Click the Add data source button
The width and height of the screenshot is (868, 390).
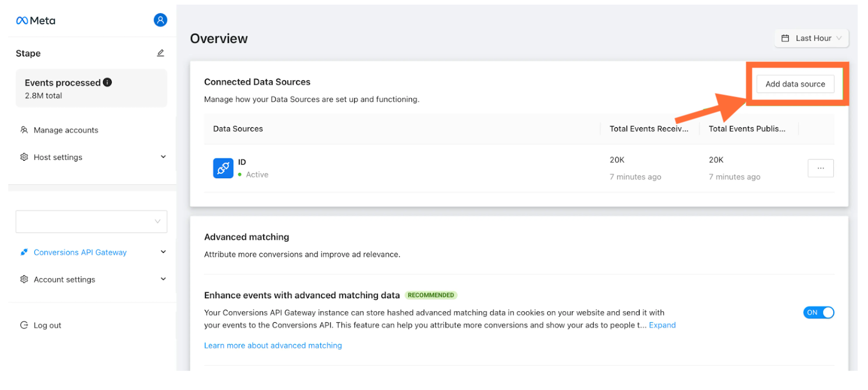tap(795, 84)
